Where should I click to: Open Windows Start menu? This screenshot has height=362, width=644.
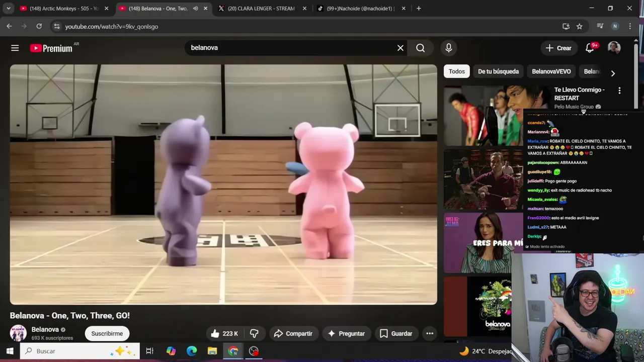10,351
